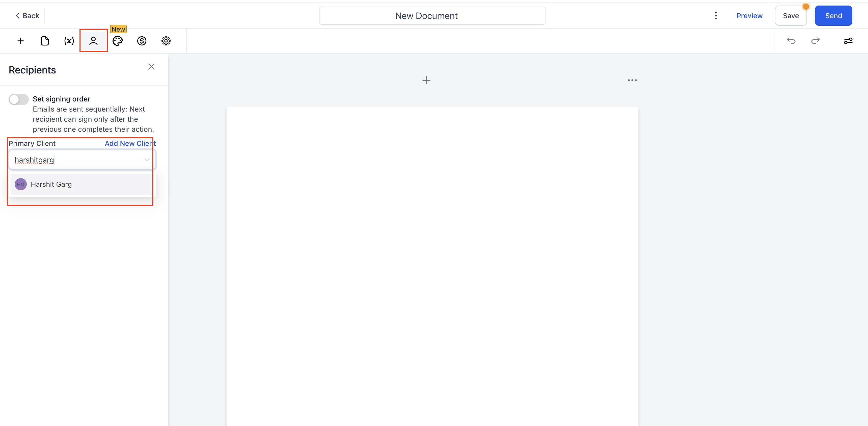Viewport: 868px width, 426px height.
Task: Select the Recipients person icon
Action: 93,41
